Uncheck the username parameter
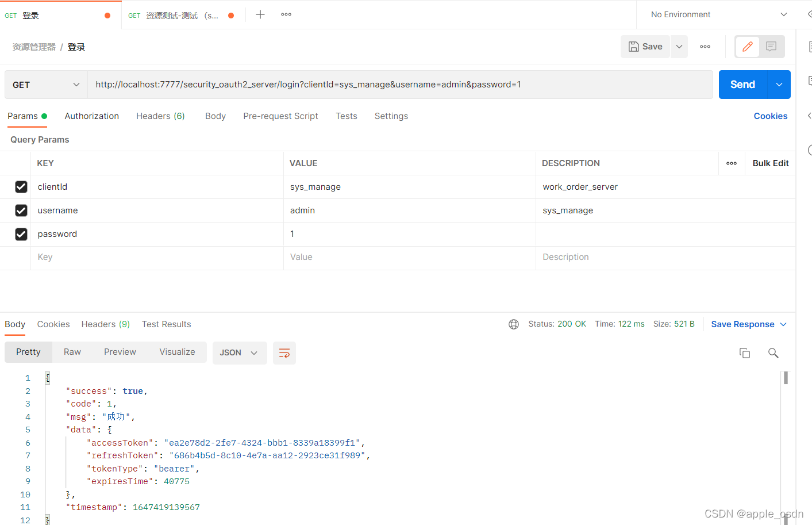 (21, 210)
